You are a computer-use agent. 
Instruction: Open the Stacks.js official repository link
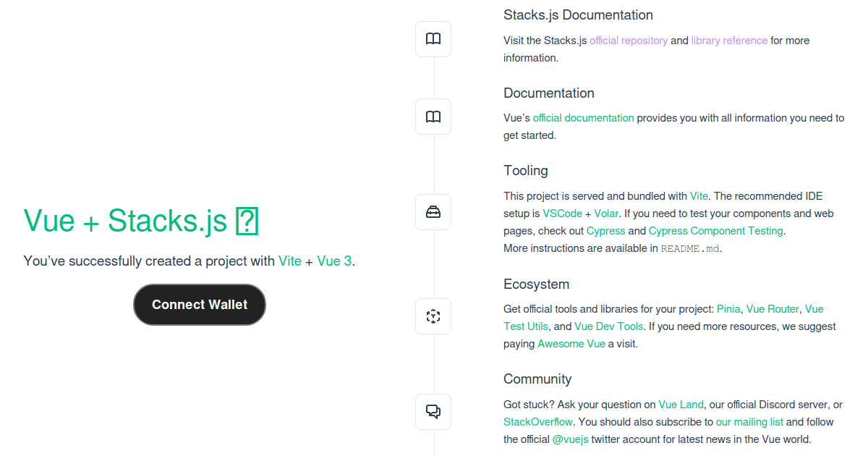point(628,41)
